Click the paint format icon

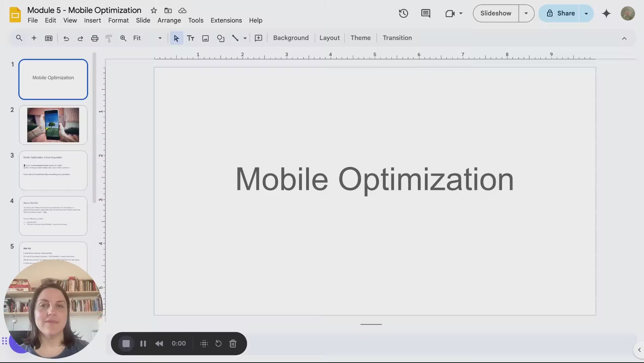(x=108, y=38)
